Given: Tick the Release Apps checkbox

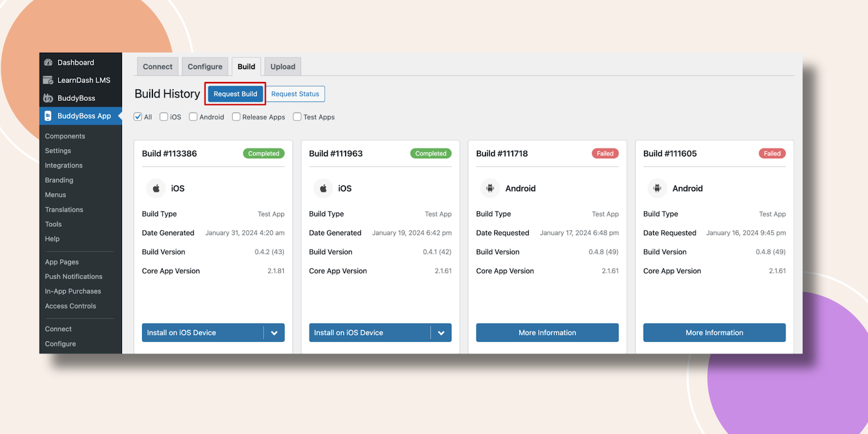Looking at the screenshot, I should click(x=236, y=117).
